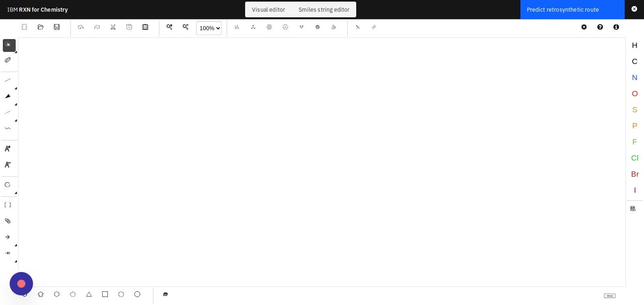Open editor Settings with the gear icon
This screenshot has width=644, height=305.
(584, 27)
